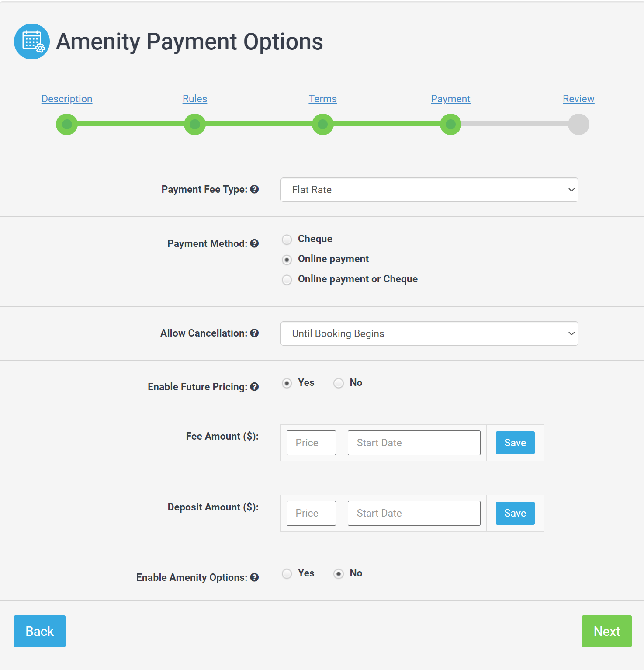Click the Deposit Amount start date field

[x=413, y=513]
